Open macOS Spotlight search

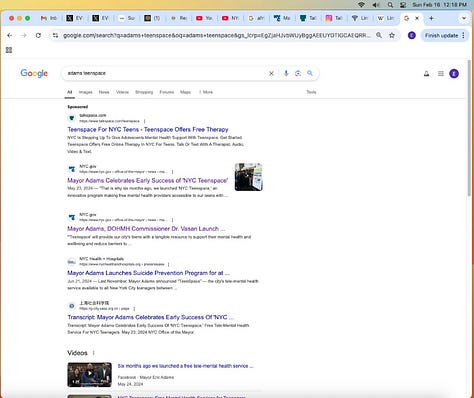click(x=390, y=5)
